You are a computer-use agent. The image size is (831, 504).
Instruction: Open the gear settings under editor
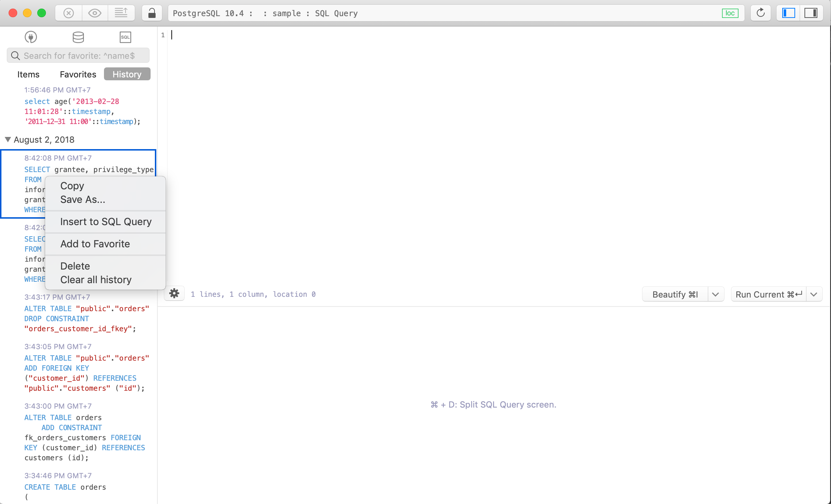coord(174,294)
